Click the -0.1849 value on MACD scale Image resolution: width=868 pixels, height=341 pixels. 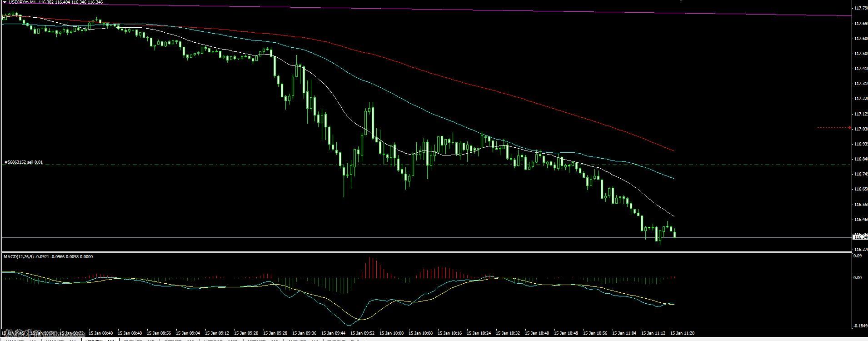[860, 326]
